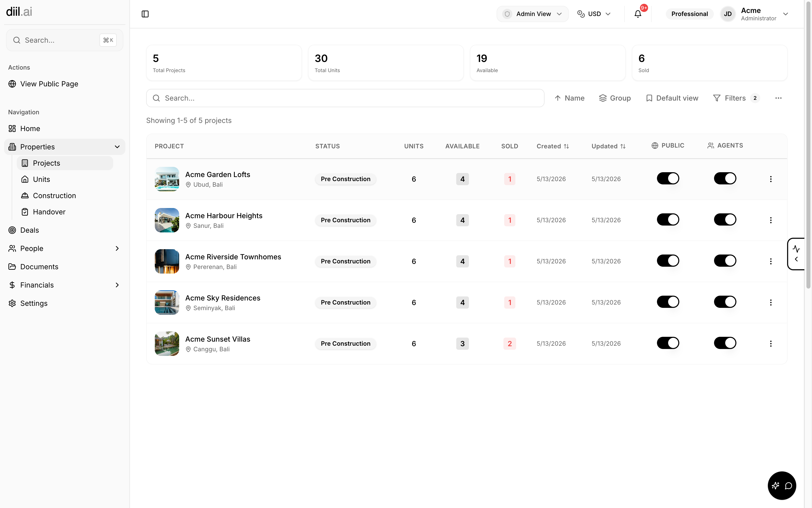Image resolution: width=812 pixels, height=508 pixels.
Task: Open Settings in navigation
Action: click(x=64, y=303)
